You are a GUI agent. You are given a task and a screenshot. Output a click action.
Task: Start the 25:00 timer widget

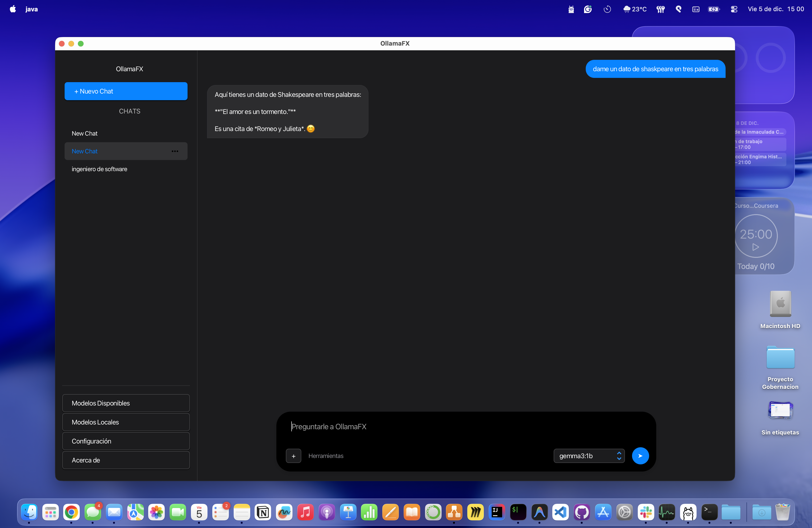(x=755, y=247)
